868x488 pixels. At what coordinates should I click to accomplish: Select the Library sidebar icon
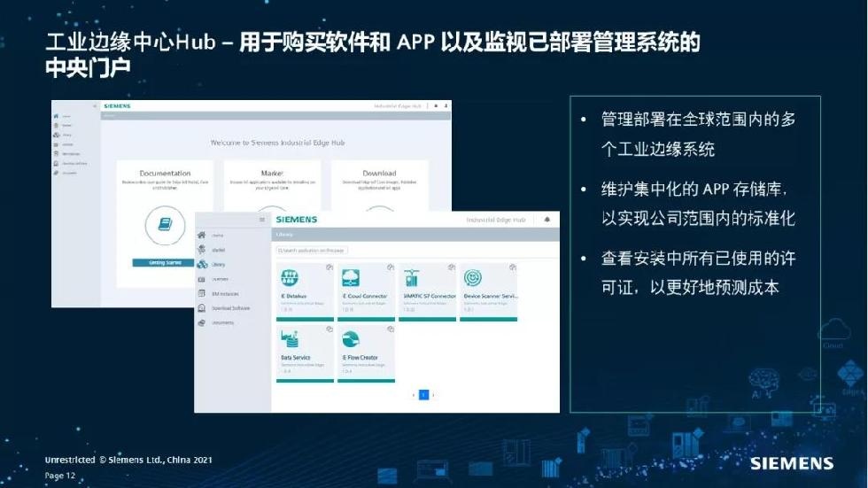coord(202,264)
